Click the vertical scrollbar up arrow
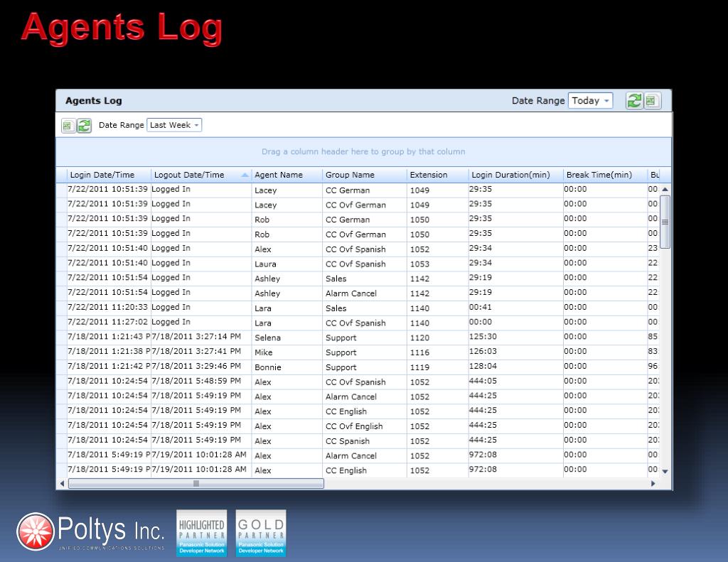Screen dimensions: 728x562 click(665, 189)
